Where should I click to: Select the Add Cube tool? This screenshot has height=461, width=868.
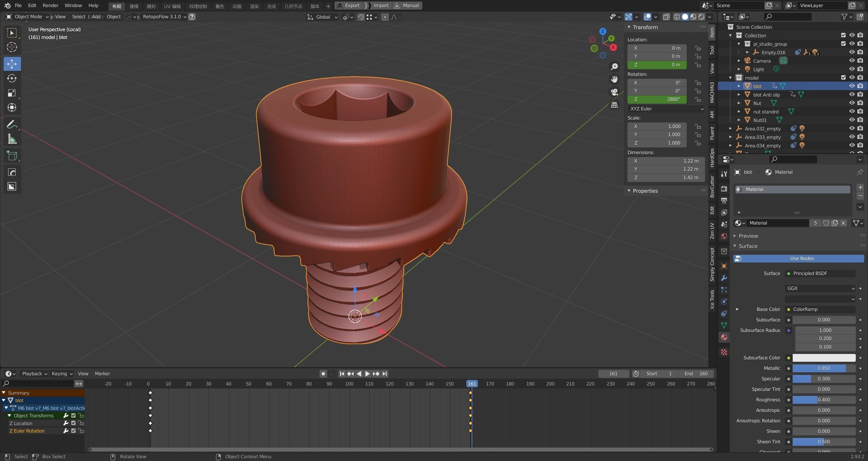point(12,155)
